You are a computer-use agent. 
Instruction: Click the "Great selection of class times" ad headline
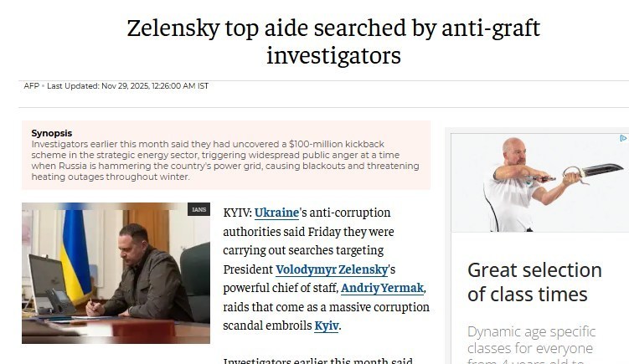534,282
